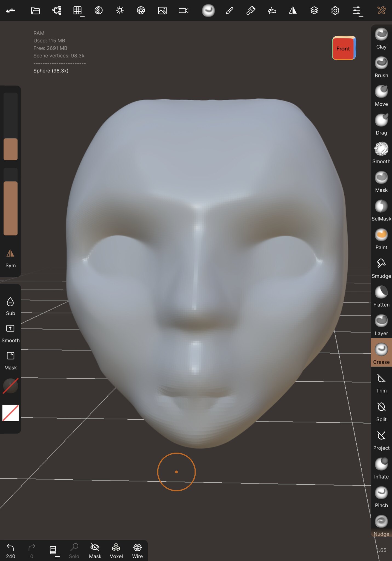Screen dimensions: 392x561
Task: Open the scene hierarchy menu
Action: pos(56,11)
